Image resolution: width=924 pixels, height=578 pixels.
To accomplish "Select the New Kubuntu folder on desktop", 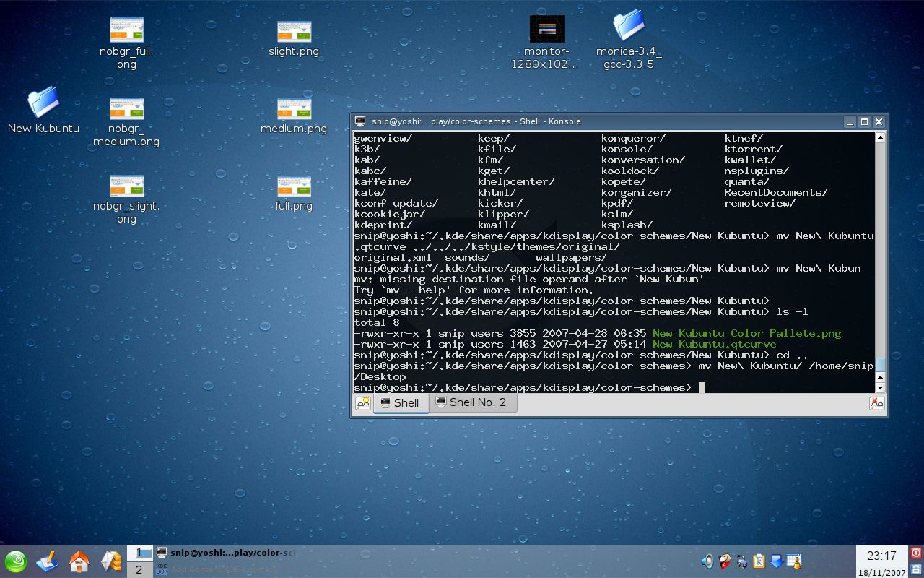I will point(43,111).
